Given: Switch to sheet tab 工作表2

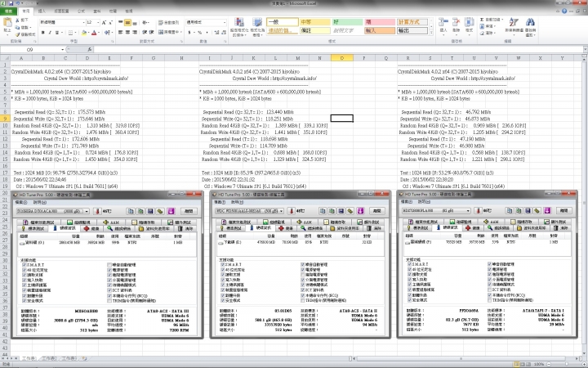Looking at the screenshot, I should click(x=49, y=359).
